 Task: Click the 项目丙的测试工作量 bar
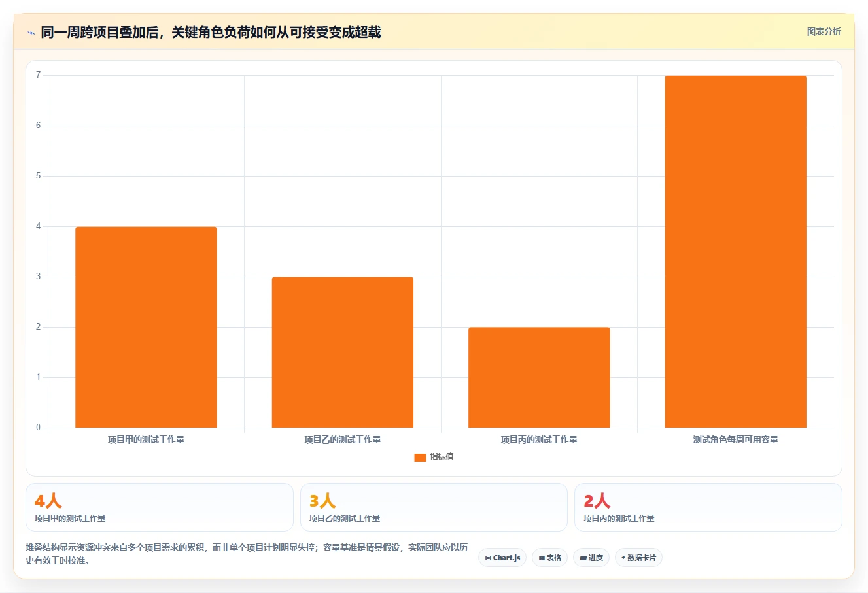539,377
